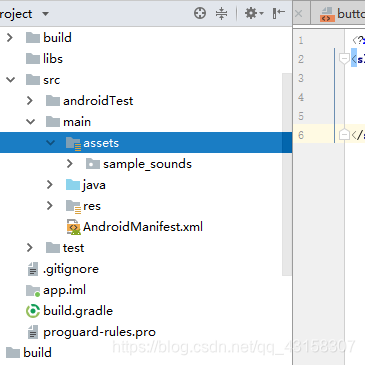Click the sample_sounds folder icon
This screenshot has height=365, width=365.
(93, 164)
